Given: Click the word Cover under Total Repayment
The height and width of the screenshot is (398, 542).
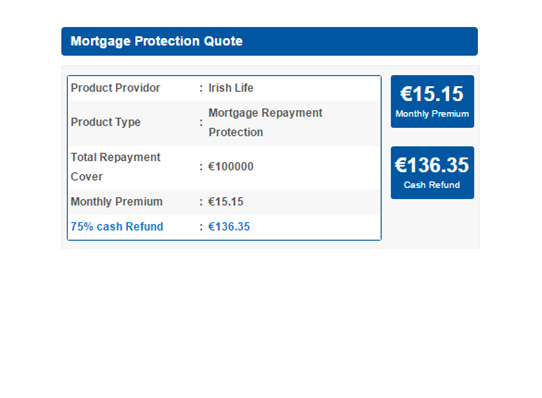Looking at the screenshot, I should point(86,177).
